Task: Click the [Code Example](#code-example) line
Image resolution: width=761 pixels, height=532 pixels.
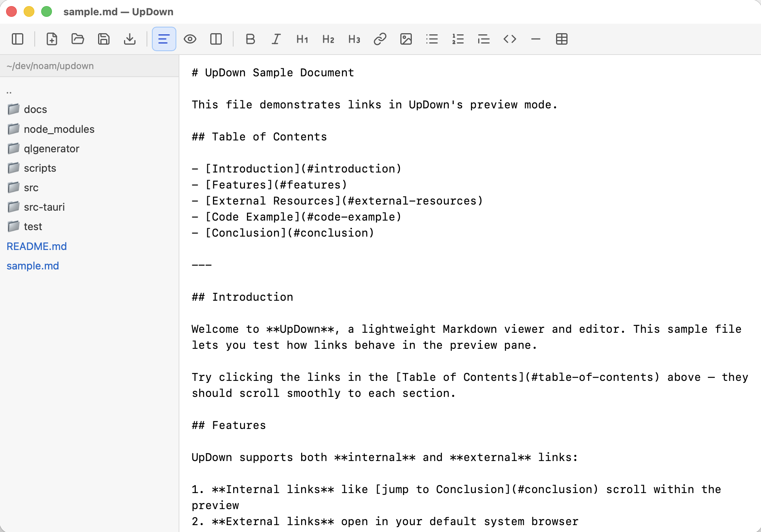Action: (297, 217)
